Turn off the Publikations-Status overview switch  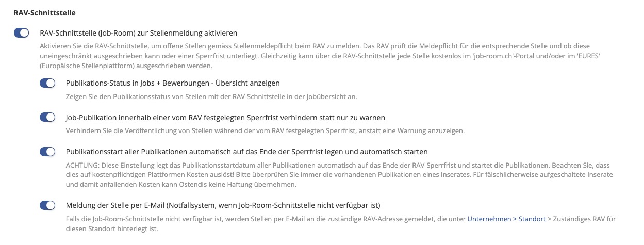(x=47, y=83)
